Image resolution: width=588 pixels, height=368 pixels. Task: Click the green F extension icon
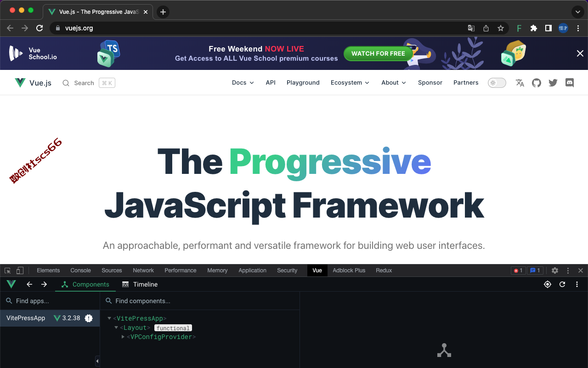pyautogui.click(x=519, y=28)
